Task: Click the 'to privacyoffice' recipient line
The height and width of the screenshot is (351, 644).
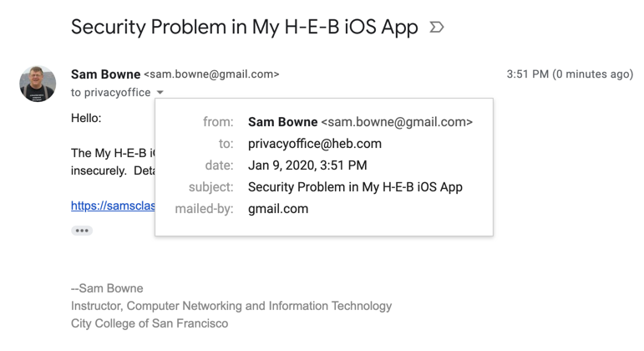Action: coord(111,93)
